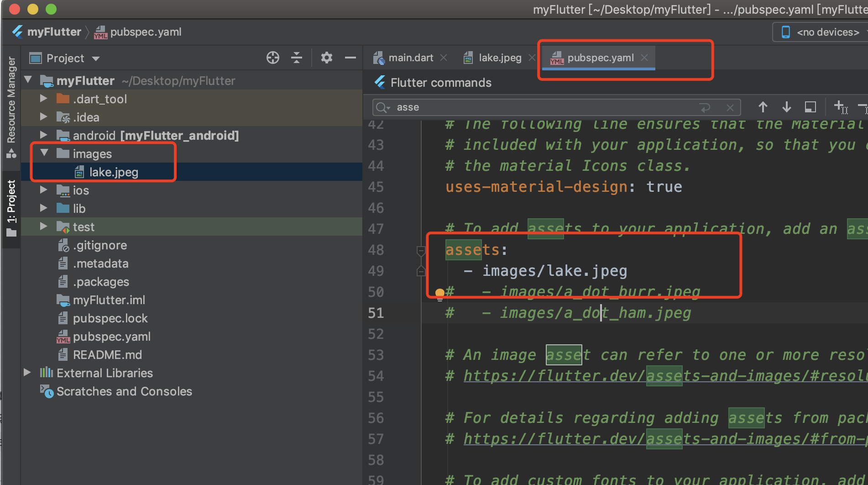Expand the lib folder
The width and height of the screenshot is (868, 485).
click(43, 208)
